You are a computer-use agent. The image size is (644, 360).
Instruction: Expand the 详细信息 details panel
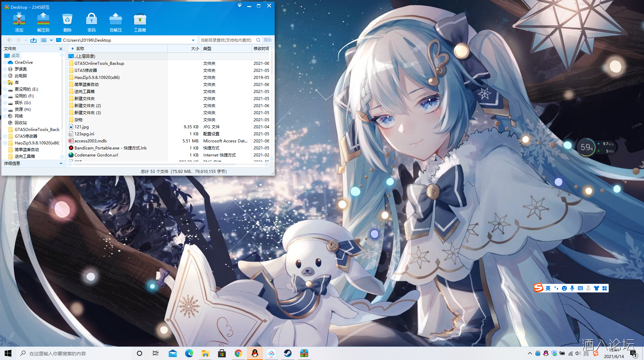point(61,164)
